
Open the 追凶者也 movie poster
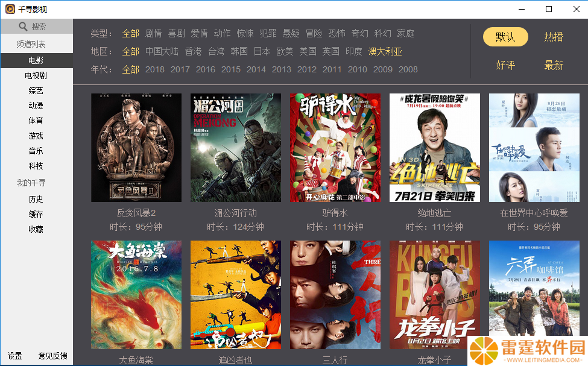pyautogui.click(x=235, y=295)
